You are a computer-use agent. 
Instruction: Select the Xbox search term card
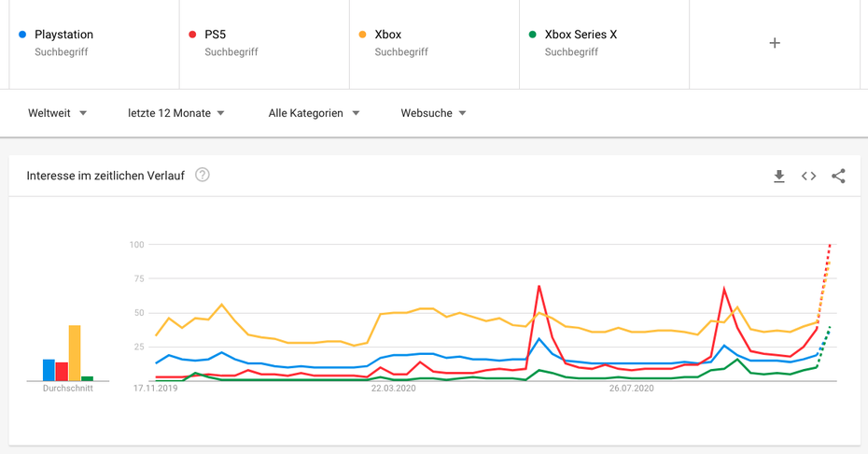tap(434, 43)
